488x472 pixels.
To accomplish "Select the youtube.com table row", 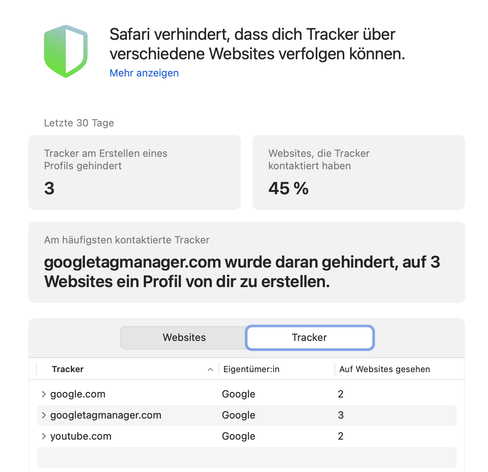I will (246, 436).
